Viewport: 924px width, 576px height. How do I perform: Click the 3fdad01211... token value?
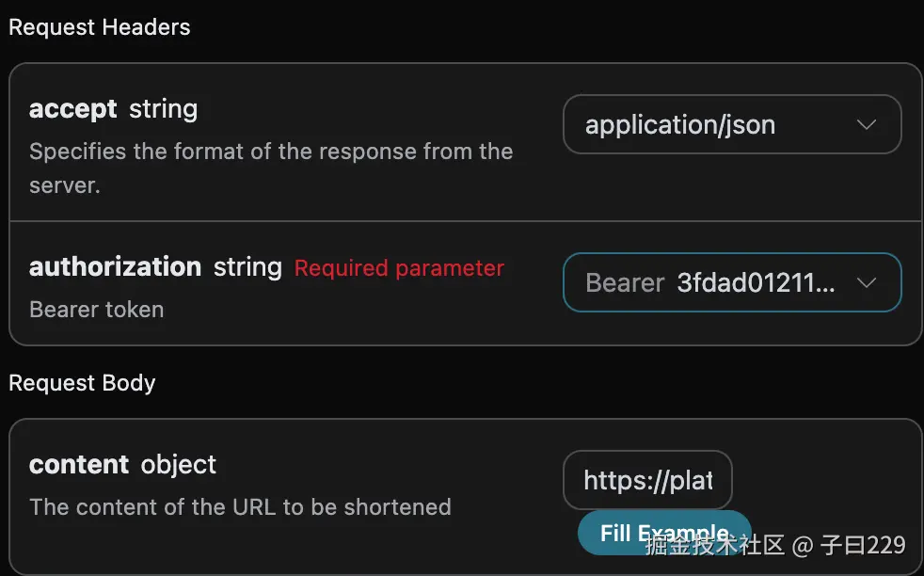coord(756,283)
